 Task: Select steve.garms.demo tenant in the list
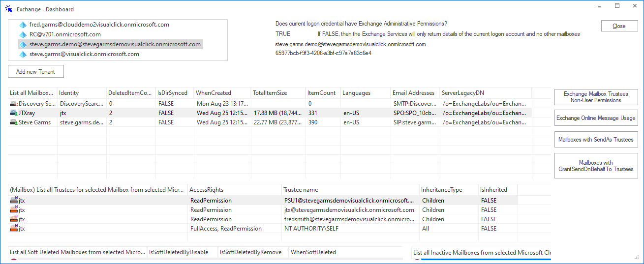pos(115,44)
